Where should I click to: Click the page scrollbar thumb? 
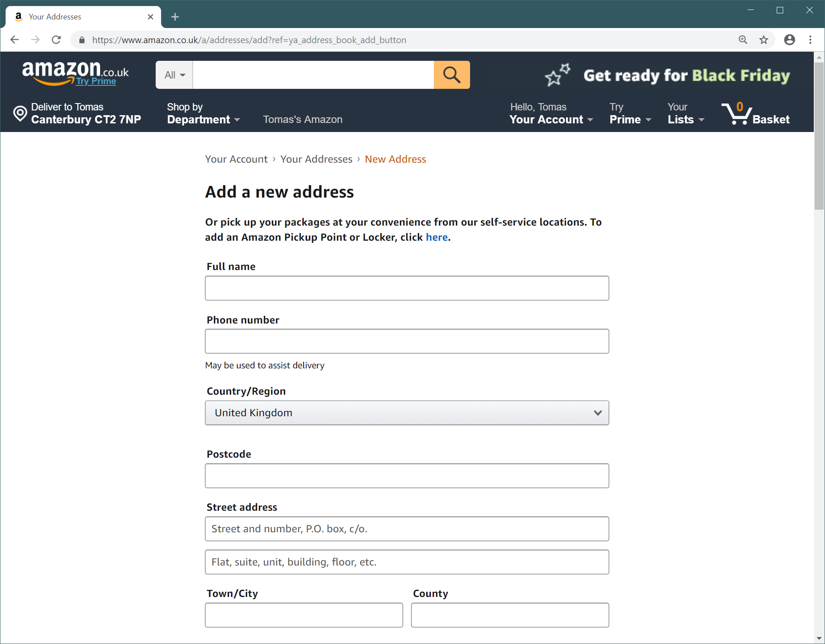pyautogui.click(x=819, y=136)
